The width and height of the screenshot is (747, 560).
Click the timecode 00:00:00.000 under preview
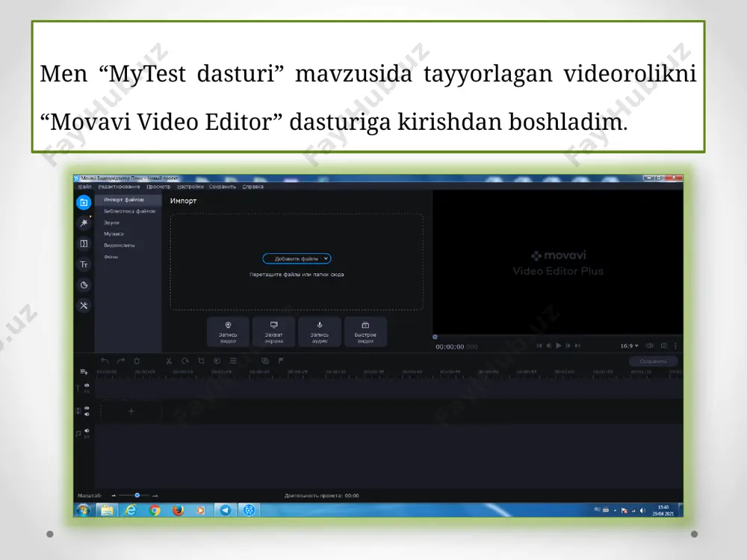click(x=456, y=346)
